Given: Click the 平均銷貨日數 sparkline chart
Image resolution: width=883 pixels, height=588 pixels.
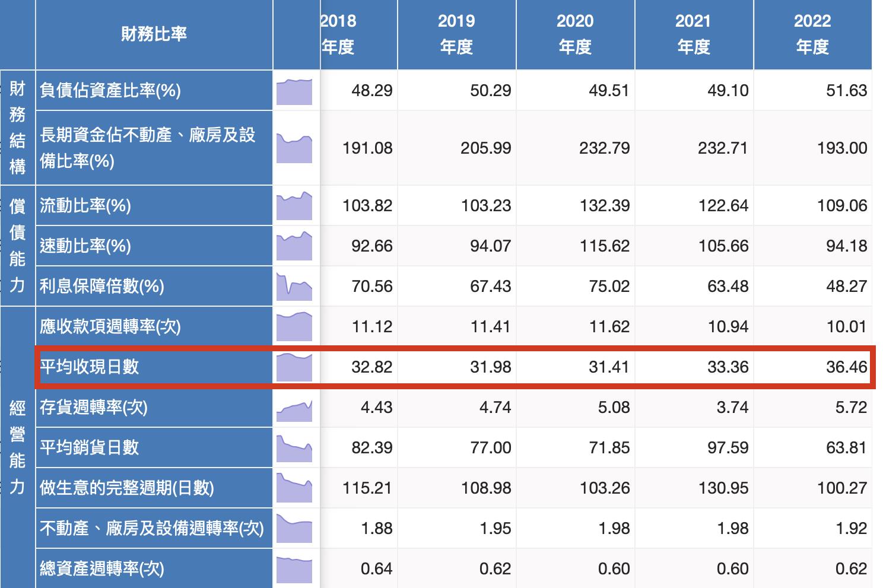Looking at the screenshot, I should pos(294,448).
